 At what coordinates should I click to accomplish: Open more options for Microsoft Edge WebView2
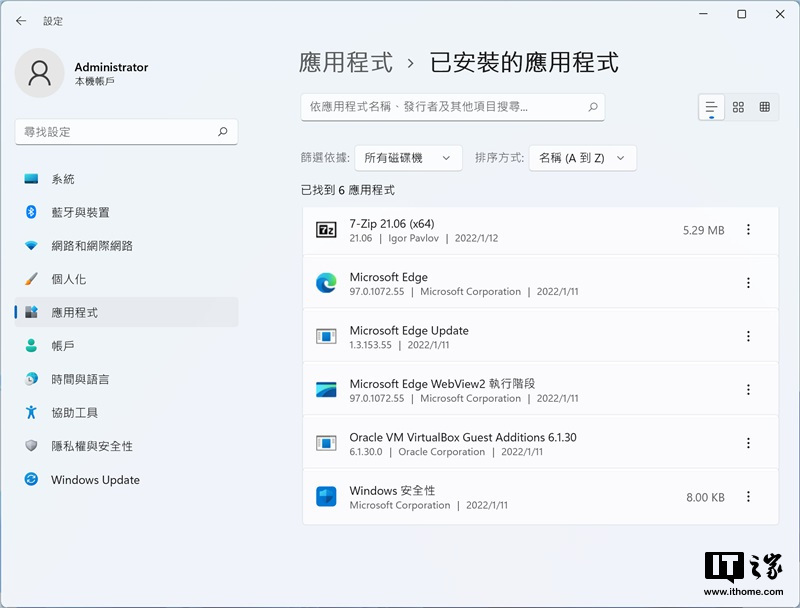[x=748, y=390]
